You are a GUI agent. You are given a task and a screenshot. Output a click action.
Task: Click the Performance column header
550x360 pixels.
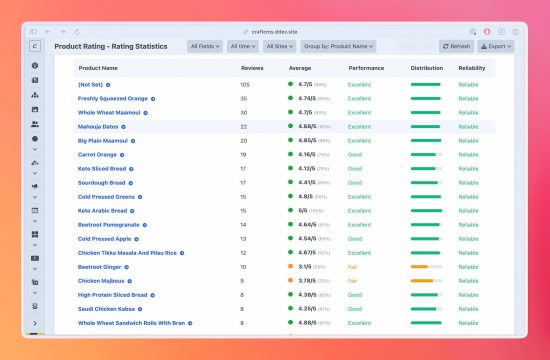coord(366,68)
